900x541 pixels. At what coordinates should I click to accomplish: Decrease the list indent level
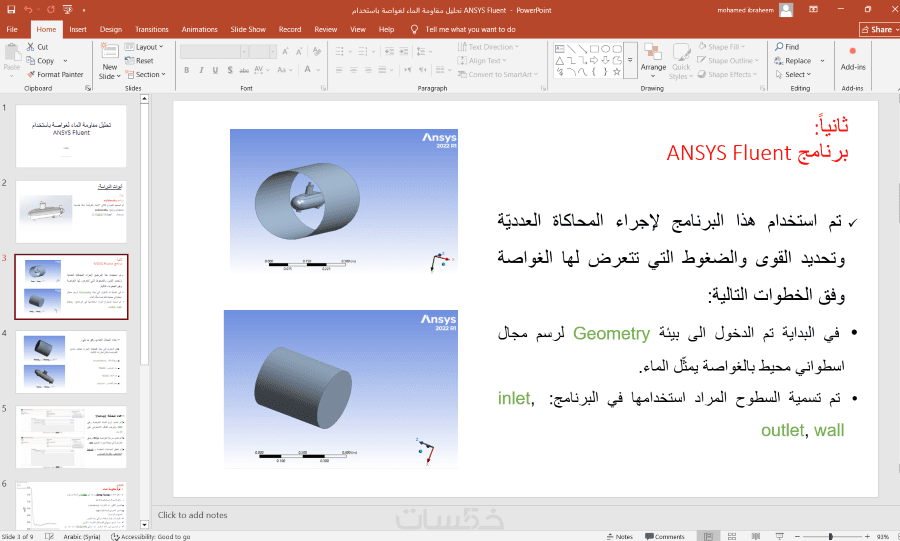point(389,52)
